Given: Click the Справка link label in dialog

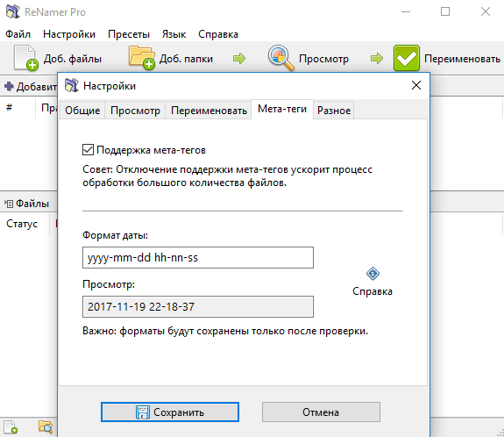Looking at the screenshot, I should click(373, 291).
